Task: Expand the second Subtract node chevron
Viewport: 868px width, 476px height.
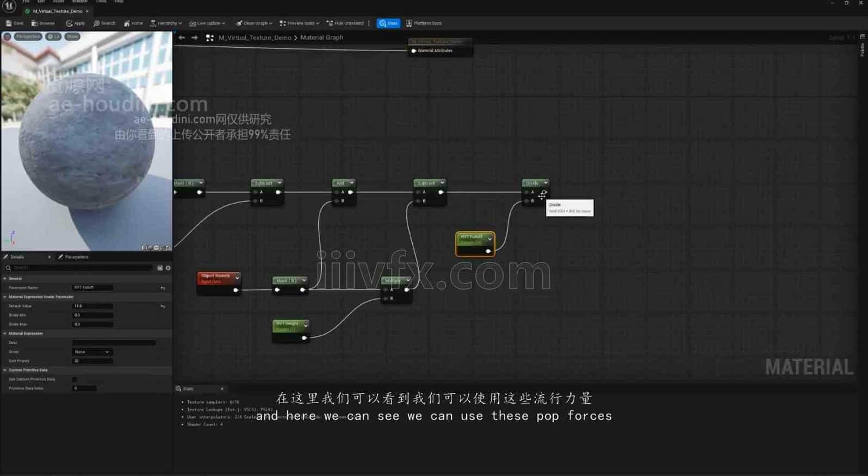Action: [442, 183]
